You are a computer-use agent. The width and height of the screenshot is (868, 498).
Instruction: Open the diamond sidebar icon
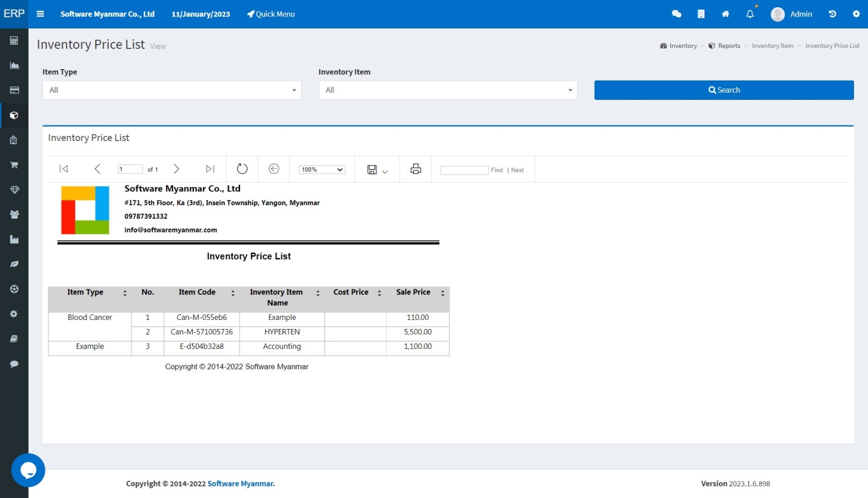14,190
